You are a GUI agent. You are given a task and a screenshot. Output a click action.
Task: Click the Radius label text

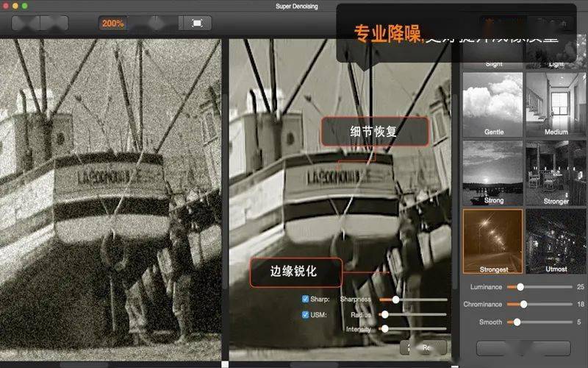361,315
